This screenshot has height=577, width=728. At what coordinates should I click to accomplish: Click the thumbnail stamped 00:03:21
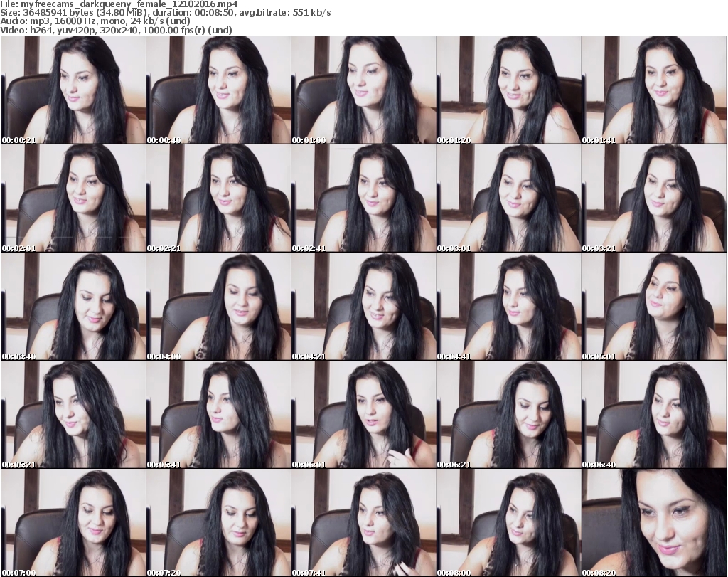coord(654,198)
